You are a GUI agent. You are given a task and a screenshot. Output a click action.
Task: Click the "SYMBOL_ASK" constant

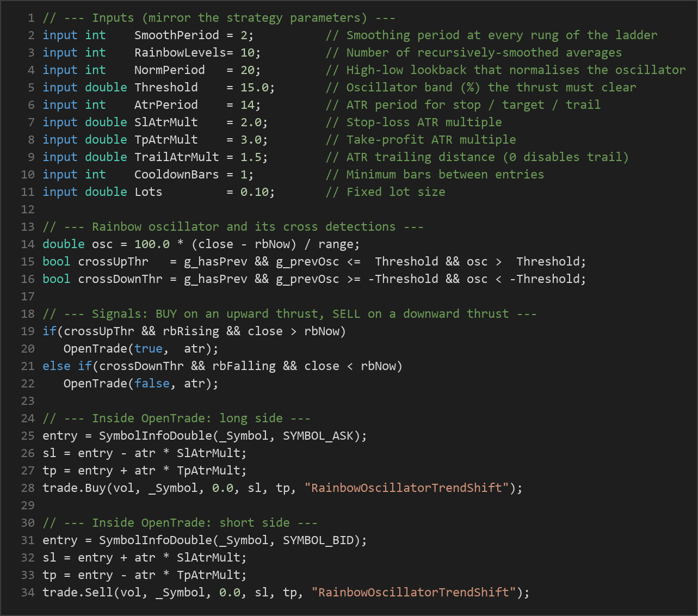[318, 436]
